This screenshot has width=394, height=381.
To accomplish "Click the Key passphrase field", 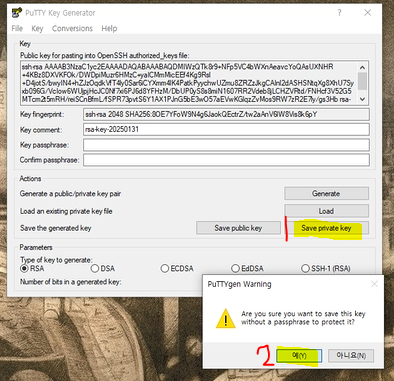I will (x=226, y=145).
